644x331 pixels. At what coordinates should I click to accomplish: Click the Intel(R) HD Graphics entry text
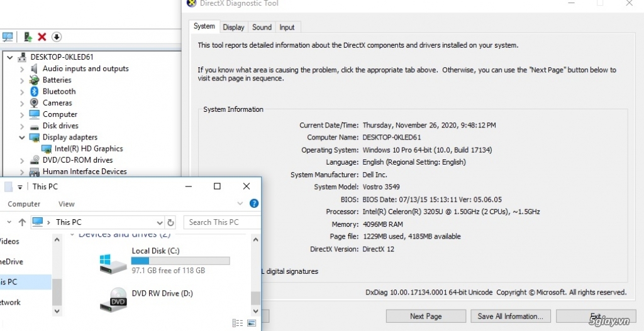click(x=89, y=148)
